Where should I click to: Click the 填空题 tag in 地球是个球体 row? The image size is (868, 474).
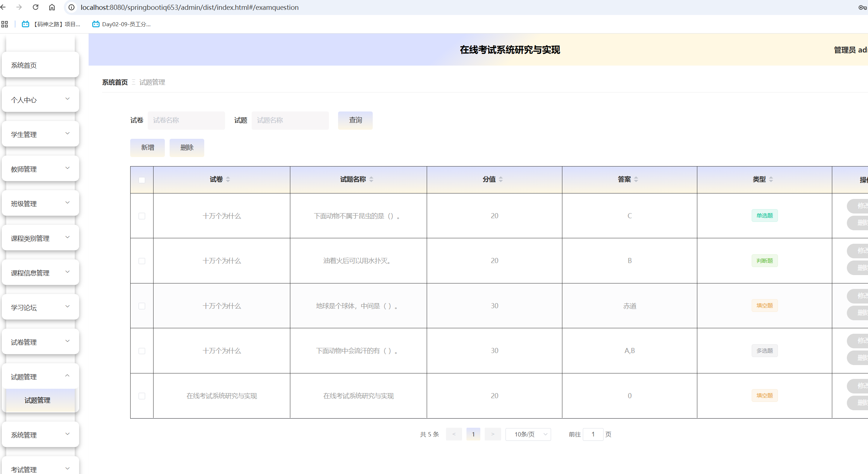[764, 306]
